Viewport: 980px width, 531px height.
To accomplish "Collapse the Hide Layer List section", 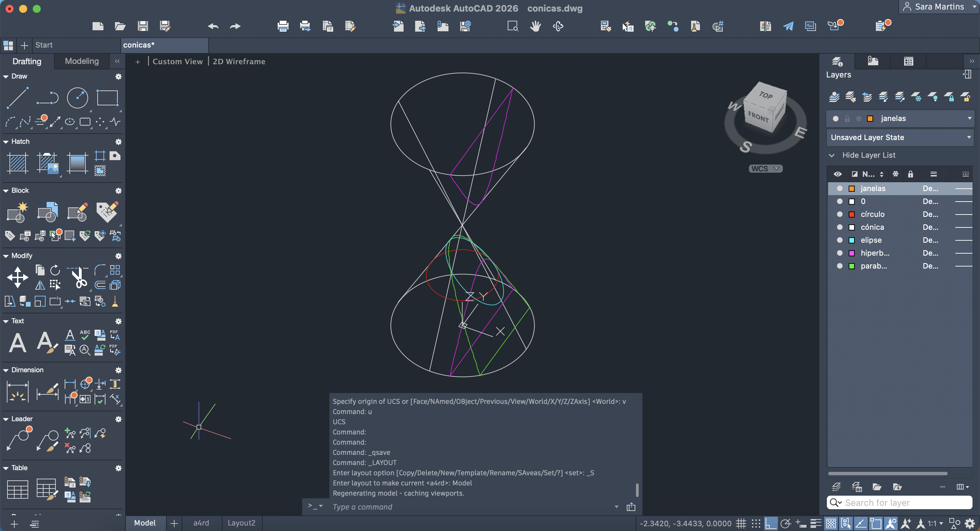I will click(832, 155).
